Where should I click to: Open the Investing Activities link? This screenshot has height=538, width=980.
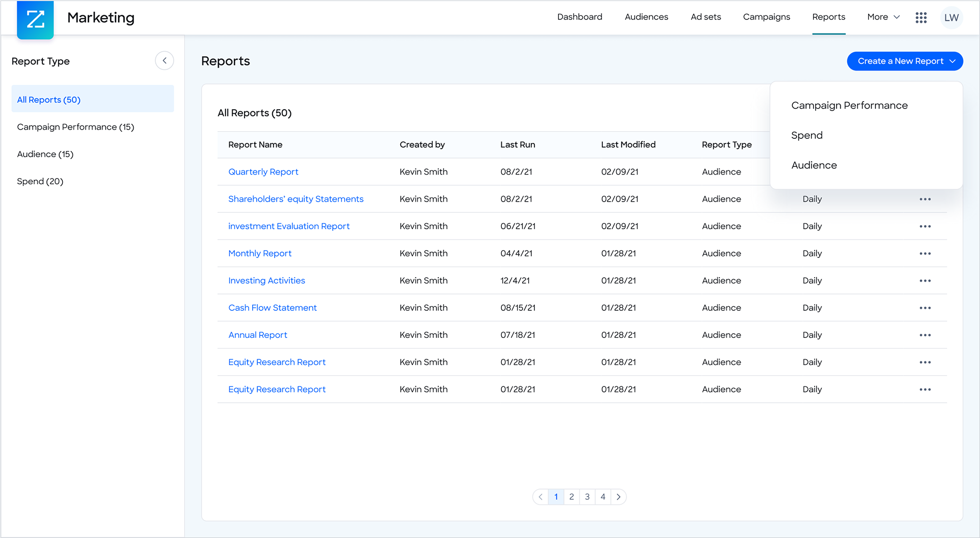(x=266, y=281)
